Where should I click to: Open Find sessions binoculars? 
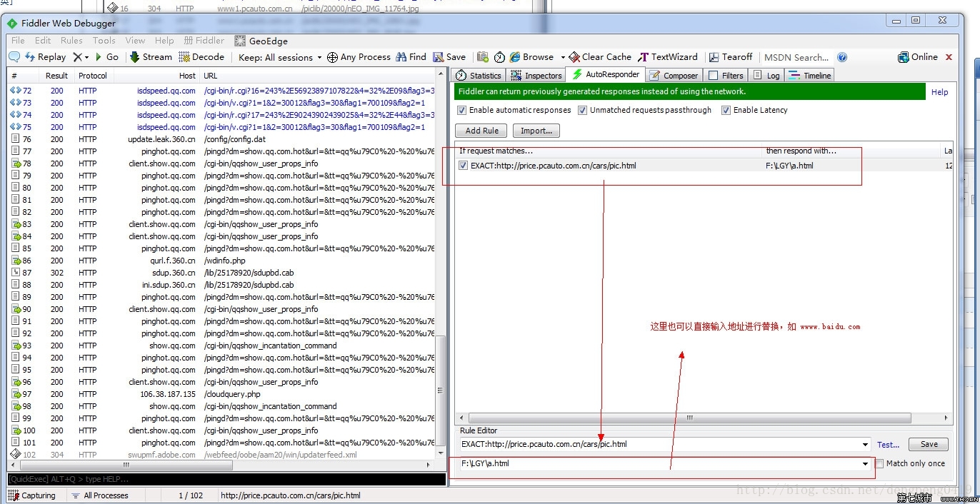[411, 57]
